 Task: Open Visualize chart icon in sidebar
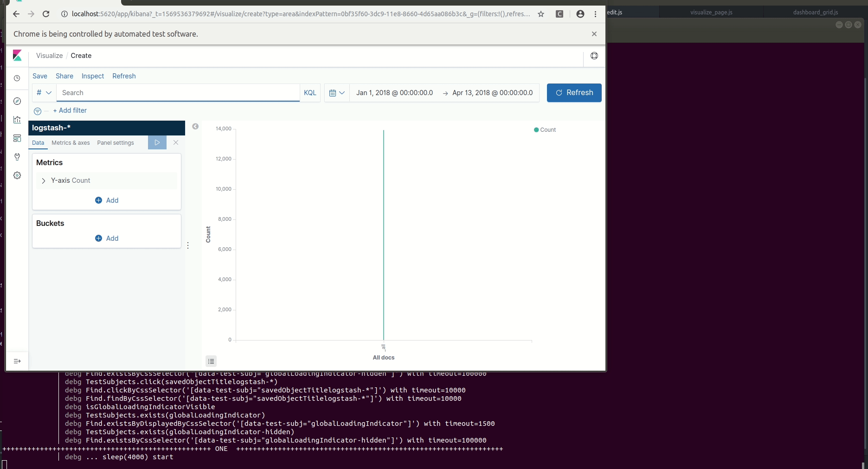[17, 120]
